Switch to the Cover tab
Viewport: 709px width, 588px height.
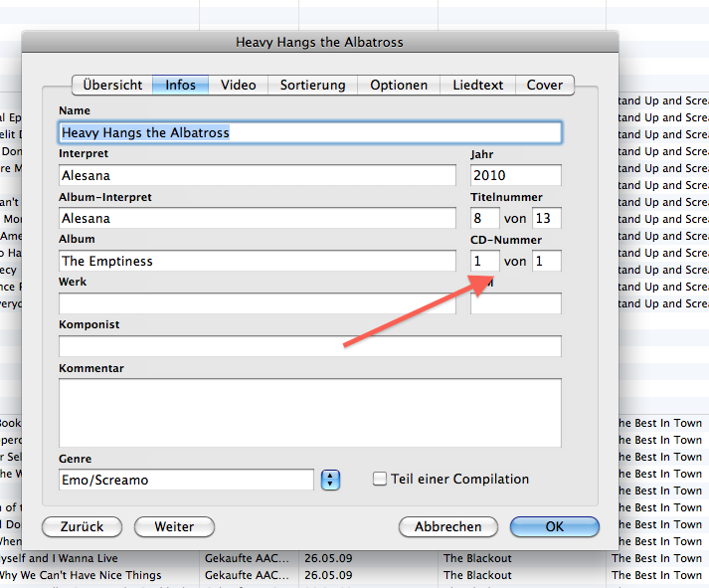click(x=545, y=85)
